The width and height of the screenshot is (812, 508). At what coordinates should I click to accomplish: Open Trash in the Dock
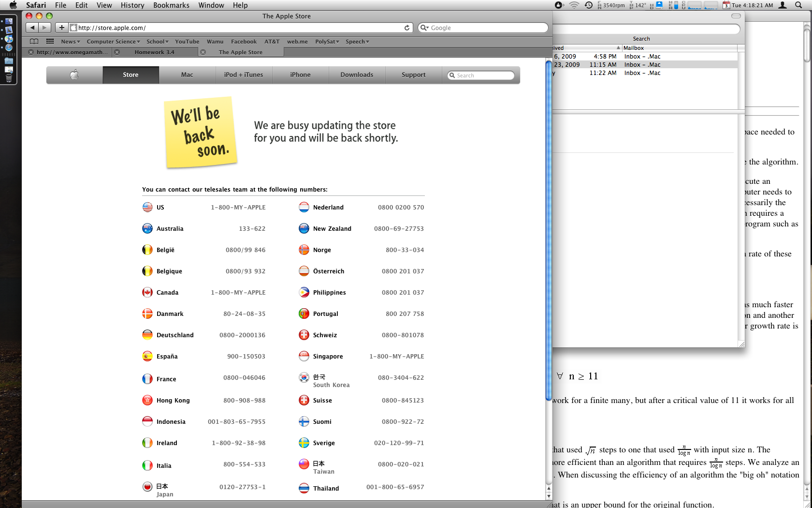9,78
